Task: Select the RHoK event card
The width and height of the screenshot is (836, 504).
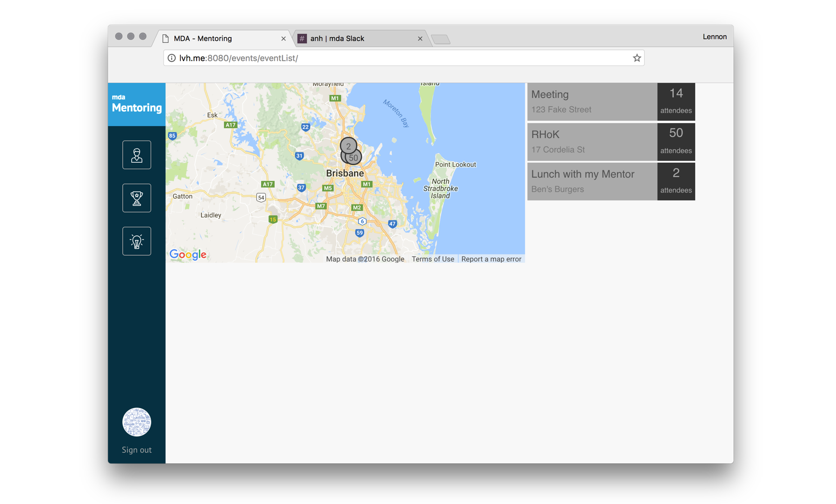Action: pyautogui.click(x=591, y=142)
